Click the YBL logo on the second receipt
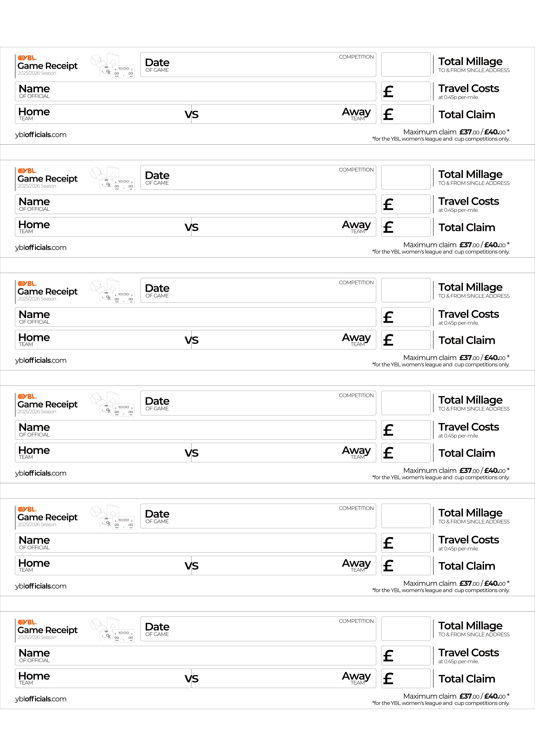The width and height of the screenshot is (535, 756). pyautogui.click(x=27, y=171)
